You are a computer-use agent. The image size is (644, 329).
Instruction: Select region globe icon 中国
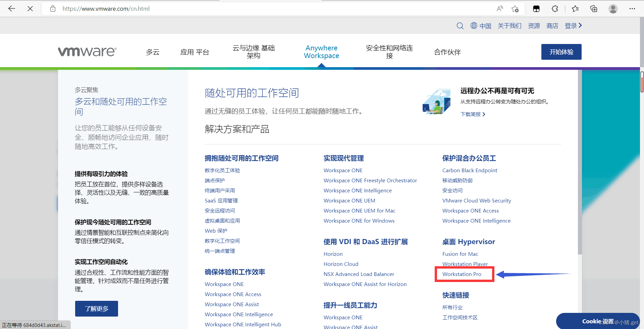pos(481,26)
